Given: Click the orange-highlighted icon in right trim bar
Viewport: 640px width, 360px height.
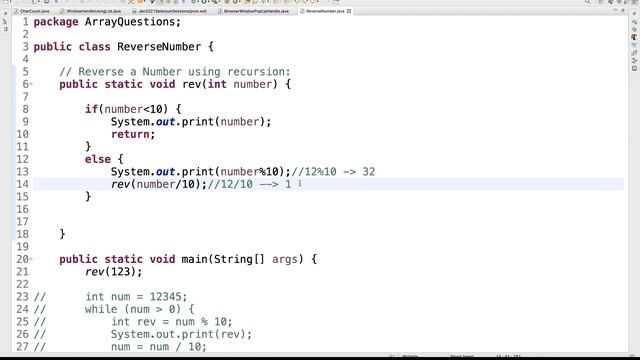Looking at the screenshot, I should 634,37.
